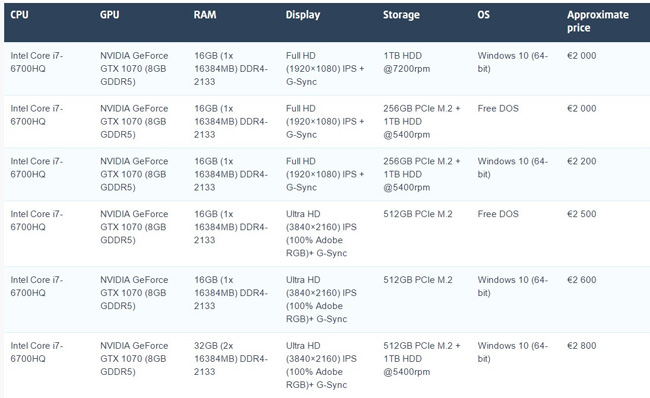Click the GPU column header
The width and height of the screenshot is (650, 398).
coord(109,15)
